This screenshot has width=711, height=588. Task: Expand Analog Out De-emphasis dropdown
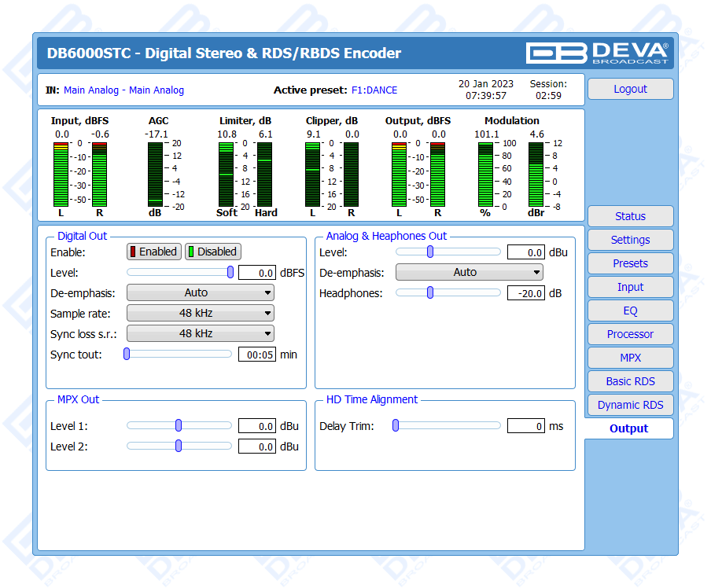click(470, 272)
